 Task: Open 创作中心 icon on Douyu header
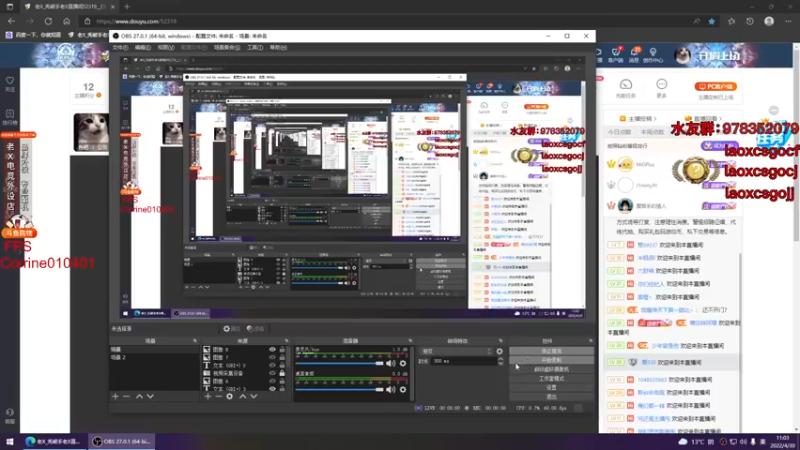point(653,55)
